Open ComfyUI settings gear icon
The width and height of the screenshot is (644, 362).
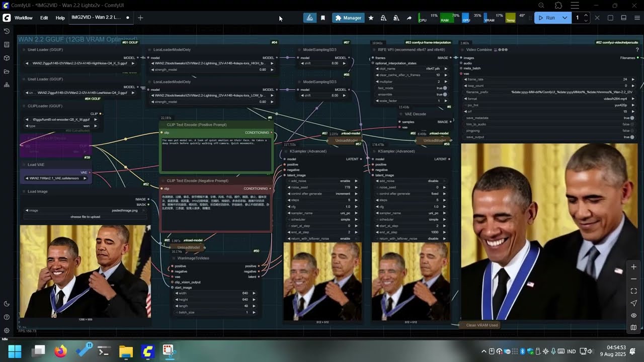pyautogui.click(x=7, y=331)
